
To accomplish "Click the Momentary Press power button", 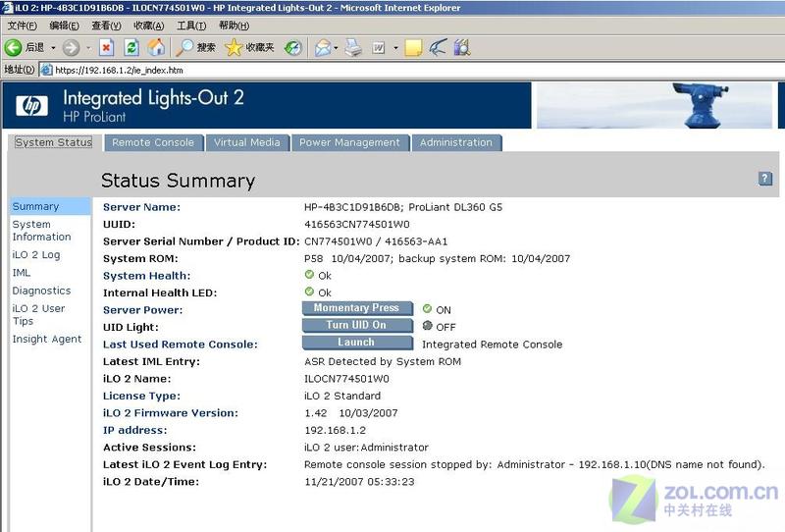I will pyautogui.click(x=357, y=308).
